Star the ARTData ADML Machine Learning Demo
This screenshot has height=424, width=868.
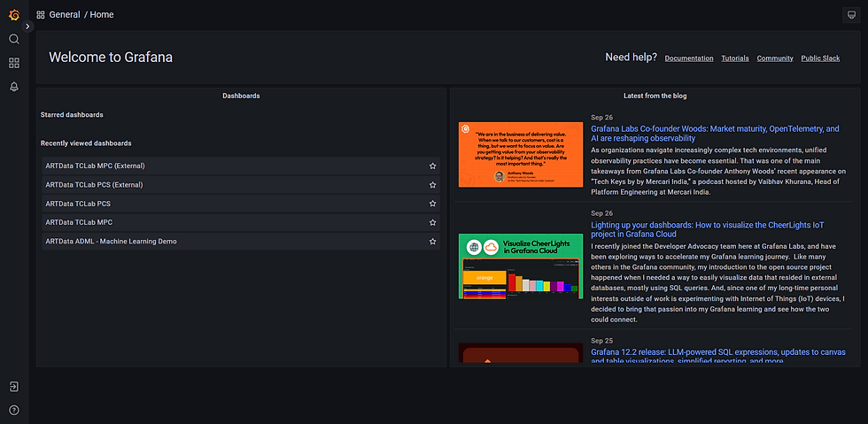point(433,242)
